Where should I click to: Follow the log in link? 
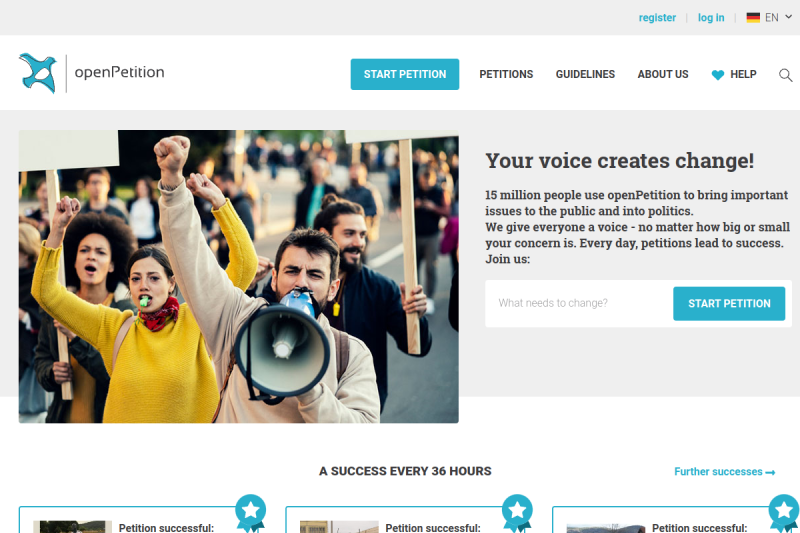tap(711, 18)
